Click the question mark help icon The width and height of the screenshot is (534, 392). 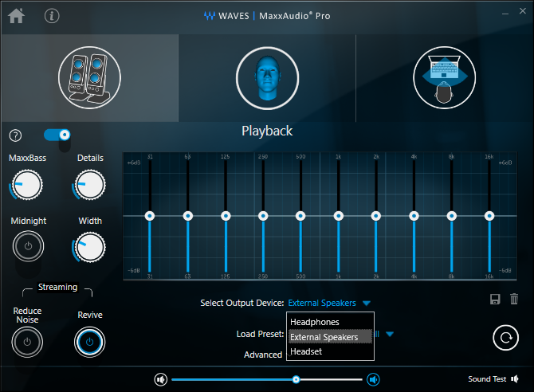point(15,135)
